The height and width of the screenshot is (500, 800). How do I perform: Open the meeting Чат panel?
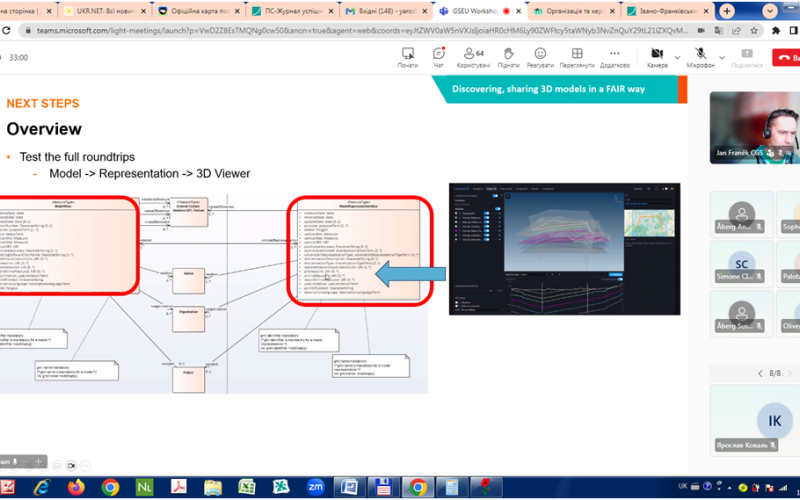pos(438,58)
